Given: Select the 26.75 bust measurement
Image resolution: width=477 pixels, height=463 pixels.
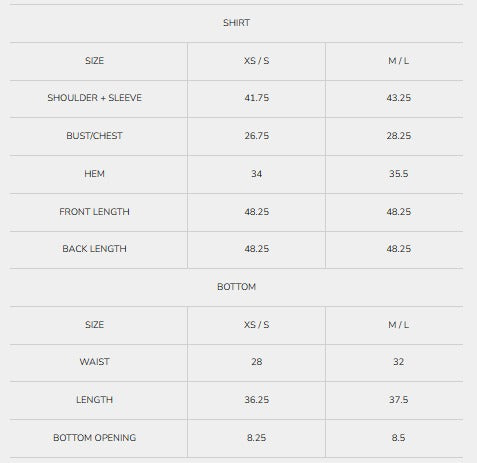Looking at the screenshot, I should 256,136.
